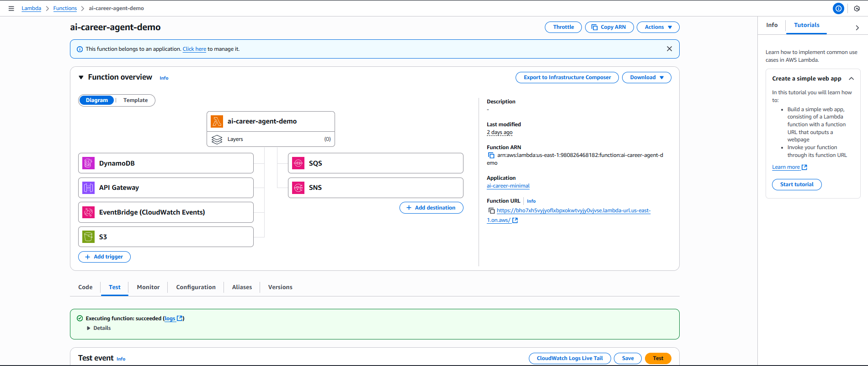868x366 pixels.
Task: Click the Info link beside Function overview
Action: click(164, 78)
